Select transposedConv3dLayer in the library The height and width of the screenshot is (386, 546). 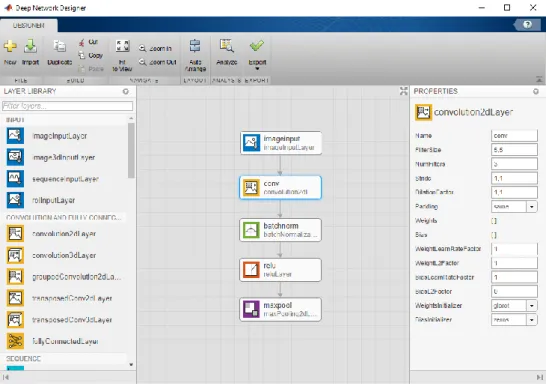tap(59, 320)
